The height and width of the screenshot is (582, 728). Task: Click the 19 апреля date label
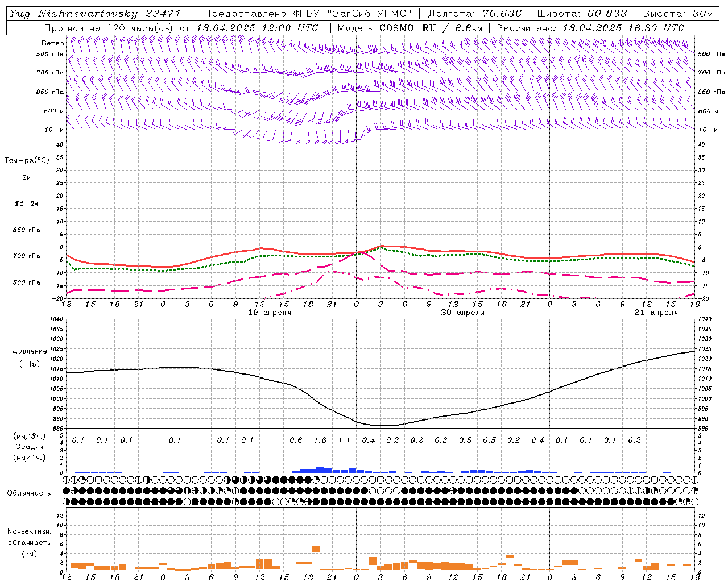(x=270, y=313)
